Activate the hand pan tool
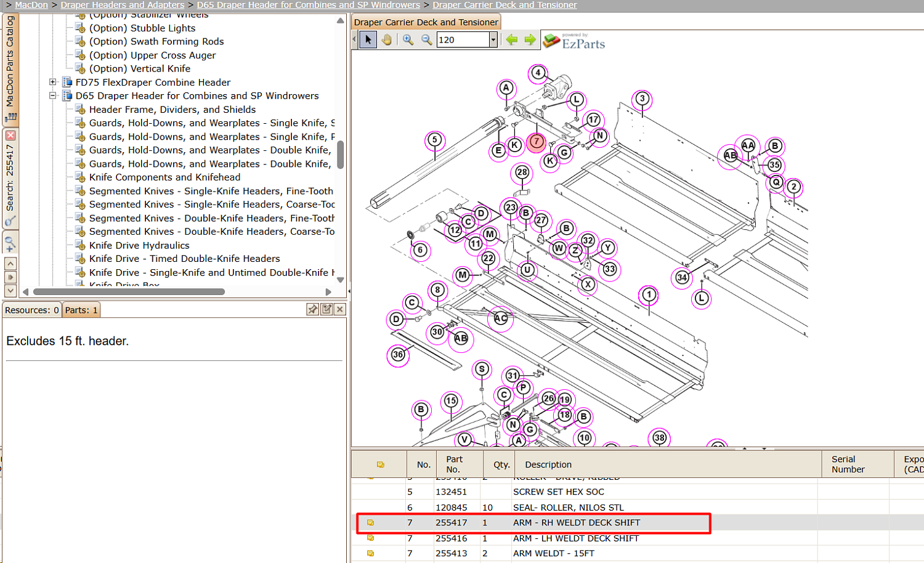Screen dimensions: 924x563 pyautogui.click(x=387, y=40)
